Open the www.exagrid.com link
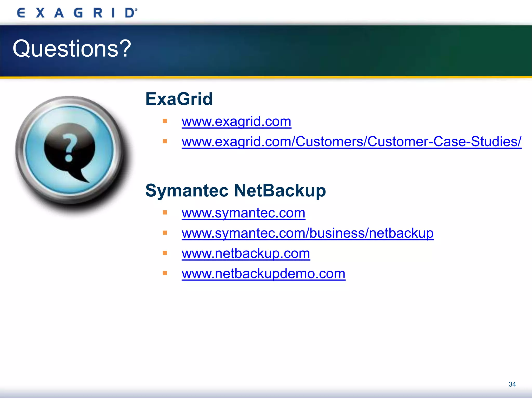 [x=236, y=122]
